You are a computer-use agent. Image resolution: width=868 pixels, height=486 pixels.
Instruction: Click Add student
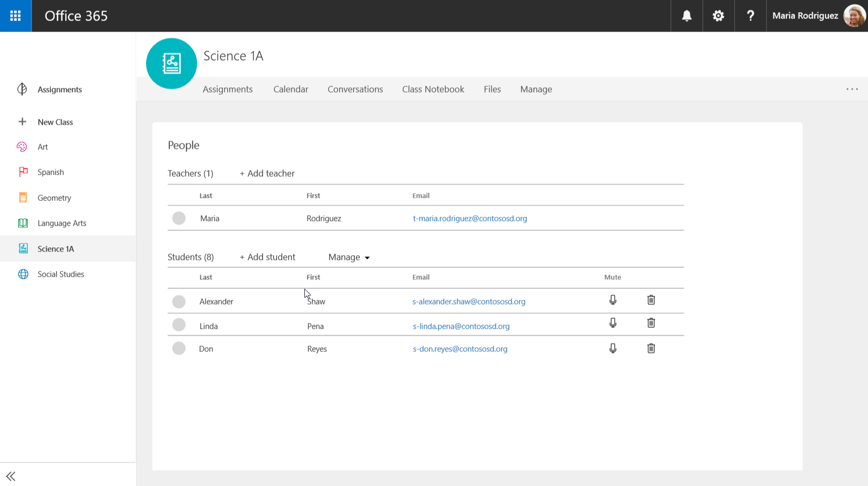pos(268,257)
